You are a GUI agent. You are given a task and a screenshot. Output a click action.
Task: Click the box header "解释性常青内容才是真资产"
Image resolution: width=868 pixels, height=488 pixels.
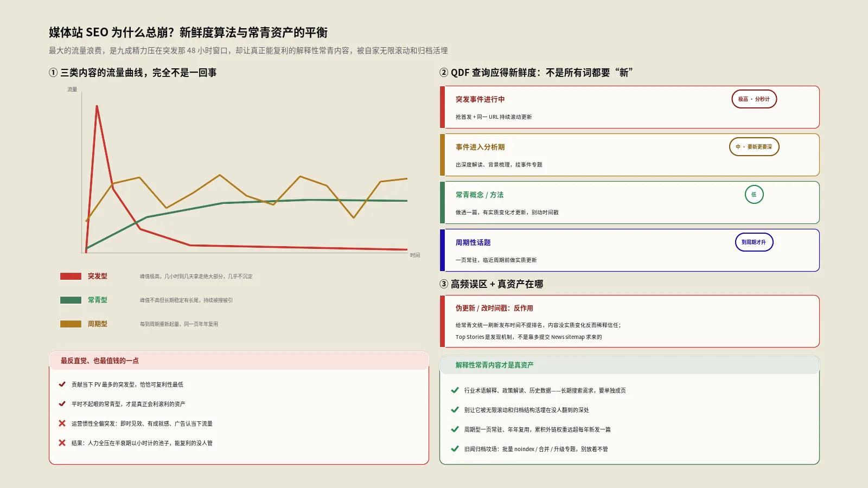495,365
